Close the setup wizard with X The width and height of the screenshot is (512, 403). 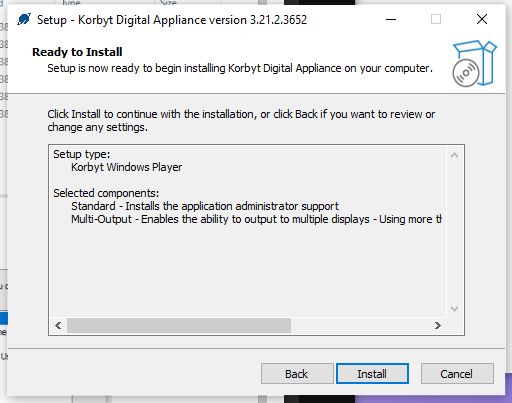point(482,19)
